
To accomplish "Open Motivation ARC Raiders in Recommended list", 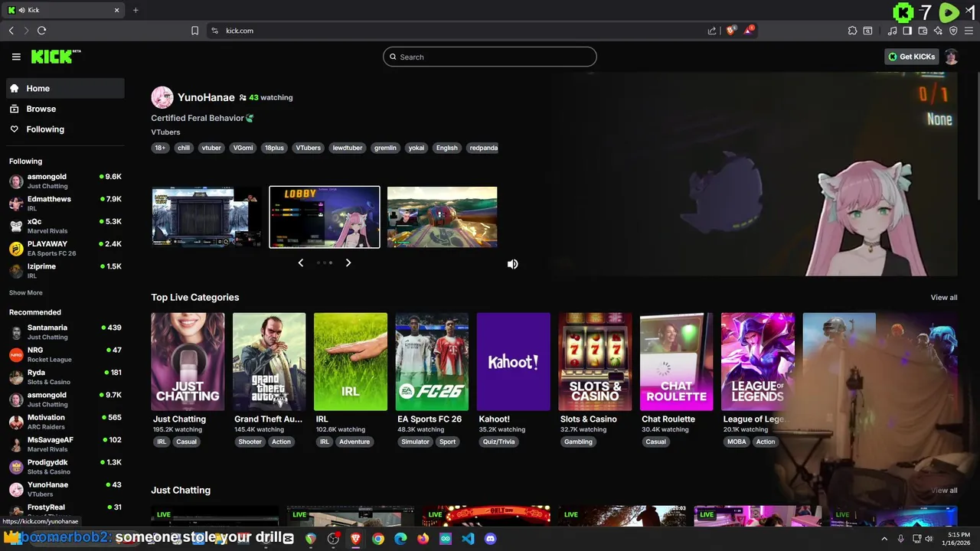I will click(65, 422).
